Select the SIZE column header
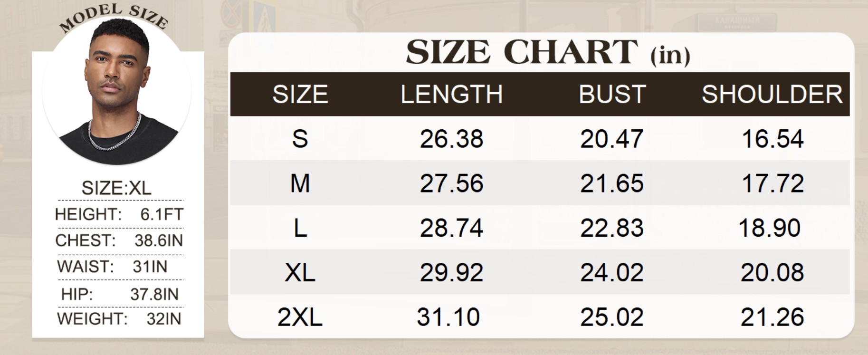Image resolution: width=868 pixels, height=355 pixels. pyautogui.click(x=300, y=94)
